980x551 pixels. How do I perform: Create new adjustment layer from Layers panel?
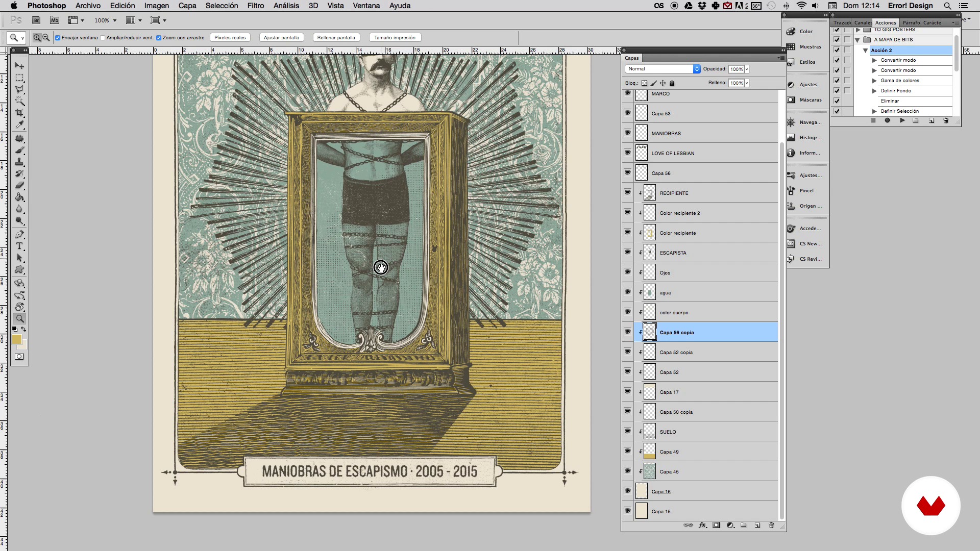[x=730, y=525]
